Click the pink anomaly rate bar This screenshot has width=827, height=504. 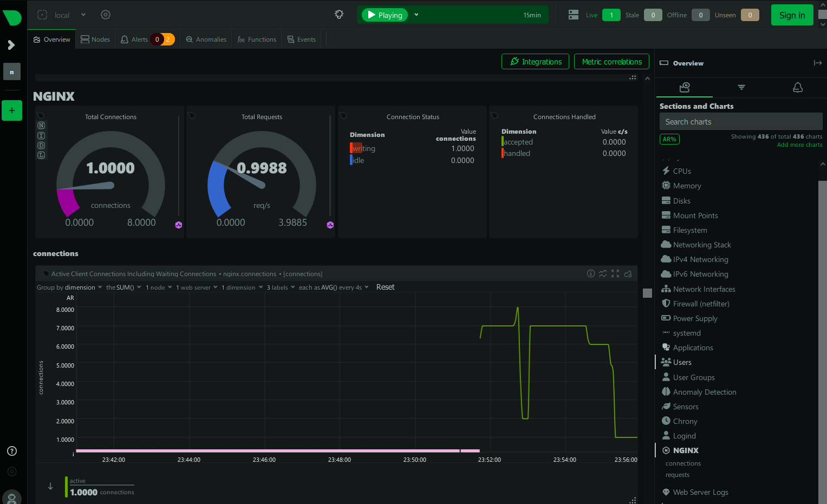coord(277,450)
